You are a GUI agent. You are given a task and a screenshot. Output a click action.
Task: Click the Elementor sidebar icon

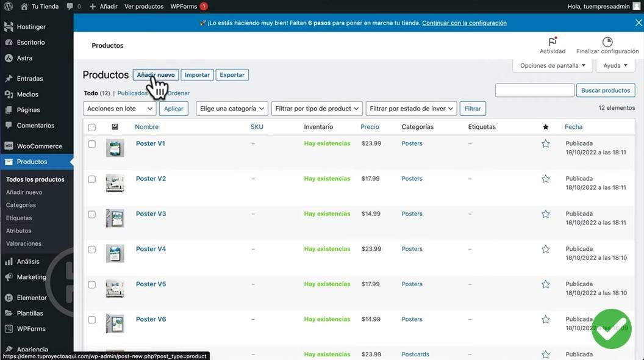click(x=9, y=298)
